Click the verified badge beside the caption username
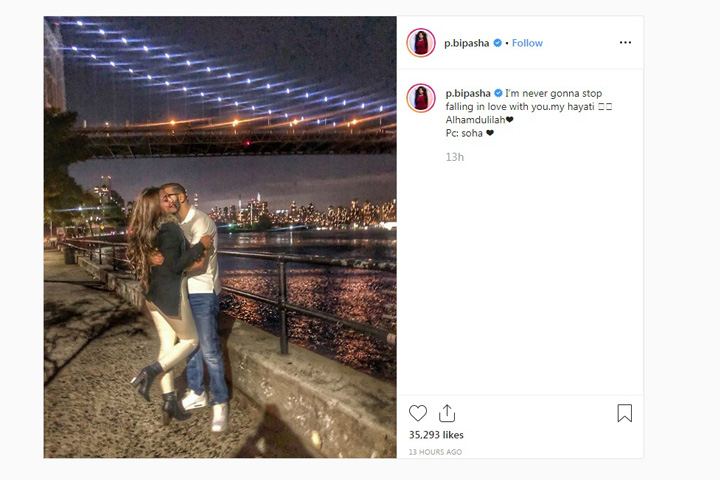The height and width of the screenshot is (480, 720). click(498, 93)
